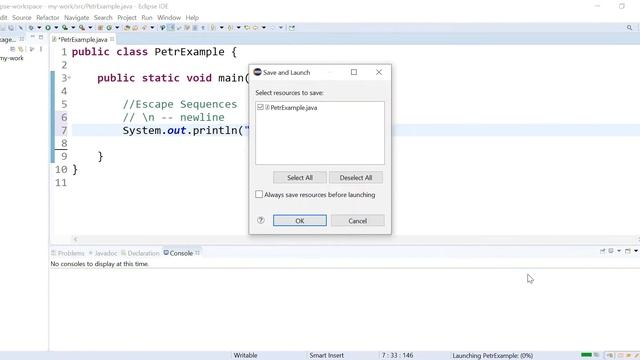Click the New Java Class icon
The image size is (640, 360).
[x=109, y=28]
